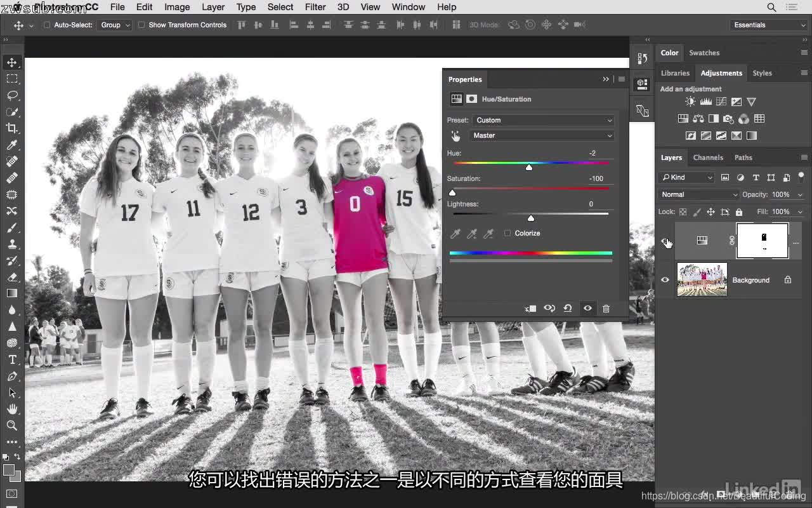Screen dimensions: 812x508
Task: Select the Move tool in the toolbar
Action: (12, 62)
